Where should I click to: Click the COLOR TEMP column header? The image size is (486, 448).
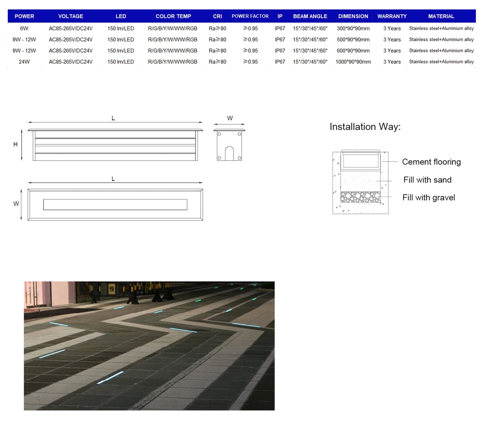pos(173,16)
